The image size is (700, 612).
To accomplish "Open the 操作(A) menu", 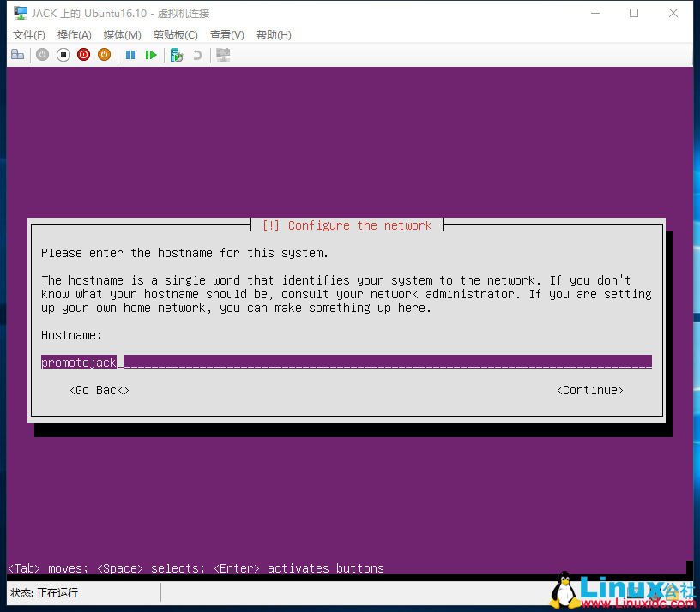I will pos(74,34).
